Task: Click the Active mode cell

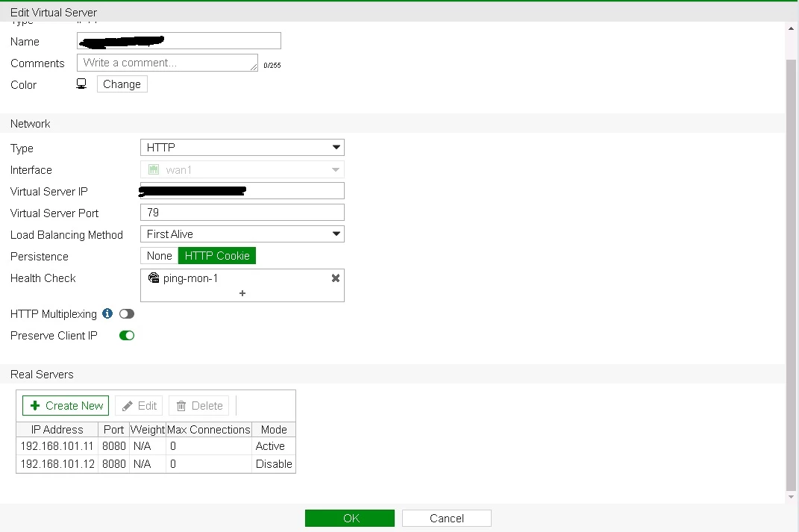Action: [274, 446]
